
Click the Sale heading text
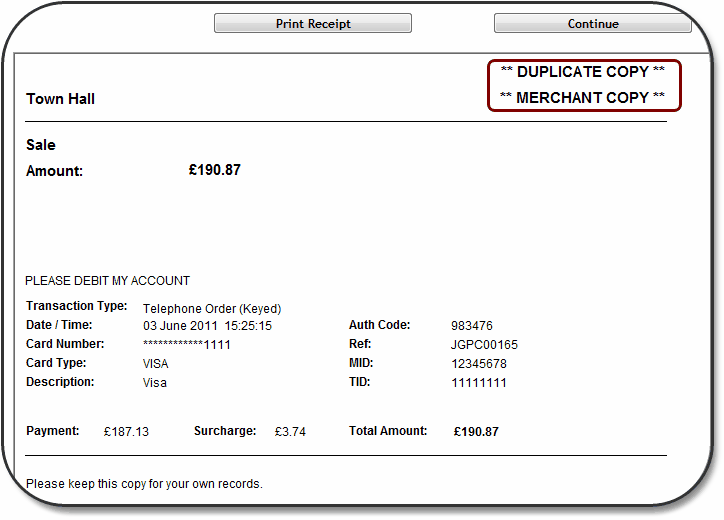(x=41, y=145)
